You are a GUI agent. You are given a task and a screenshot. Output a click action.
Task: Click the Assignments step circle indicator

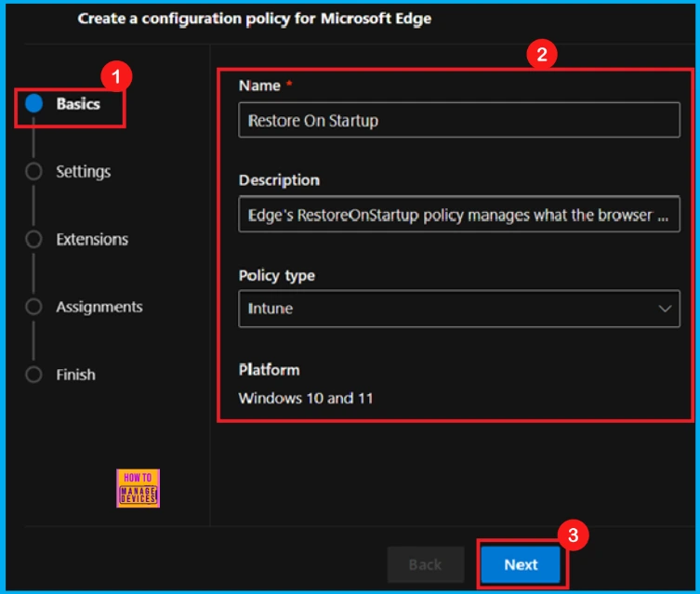coord(33,307)
